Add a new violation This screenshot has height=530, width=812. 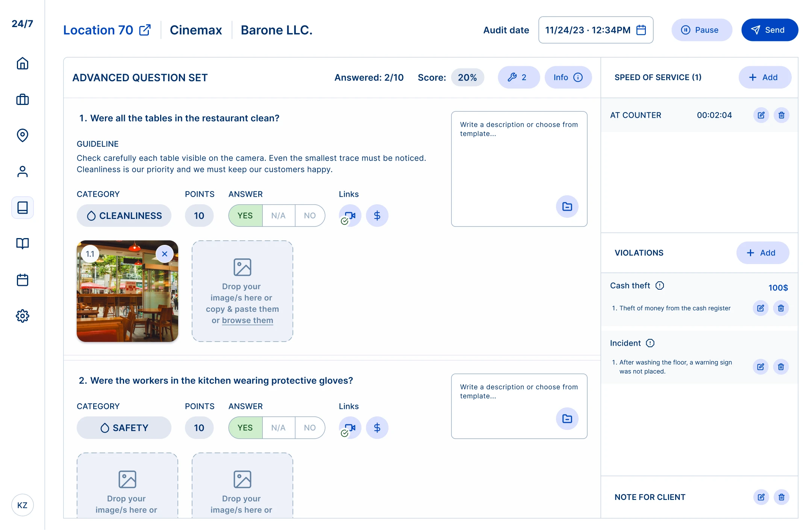pos(762,253)
